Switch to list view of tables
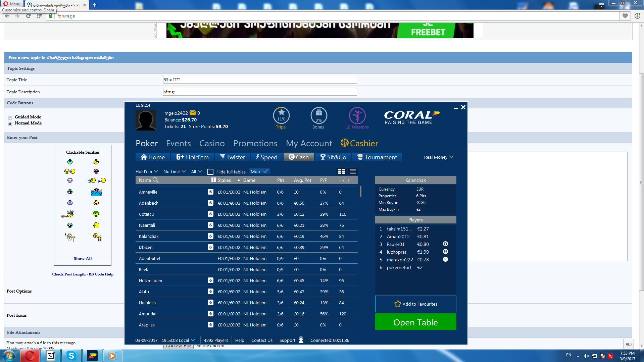This screenshot has width=644, height=362. pyautogui.click(x=353, y=171)
